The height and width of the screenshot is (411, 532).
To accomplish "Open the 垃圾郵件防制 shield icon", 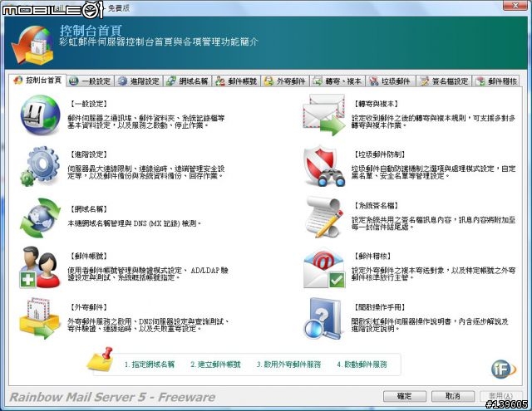I will (323, 166).
